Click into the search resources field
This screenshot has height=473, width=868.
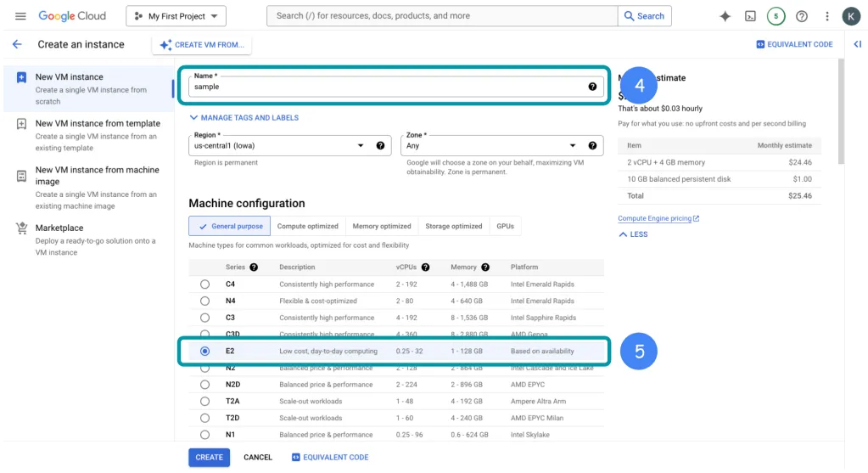[441, 16]
